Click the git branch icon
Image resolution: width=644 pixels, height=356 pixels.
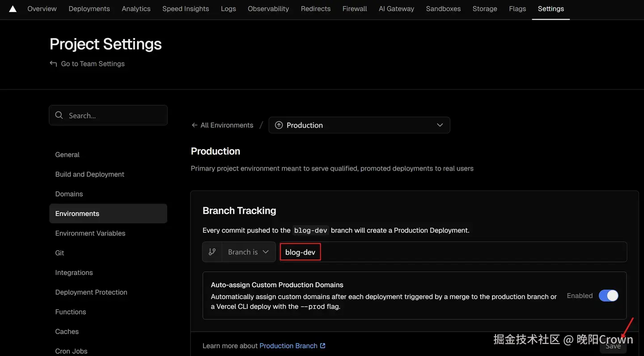tap(212, 252)
